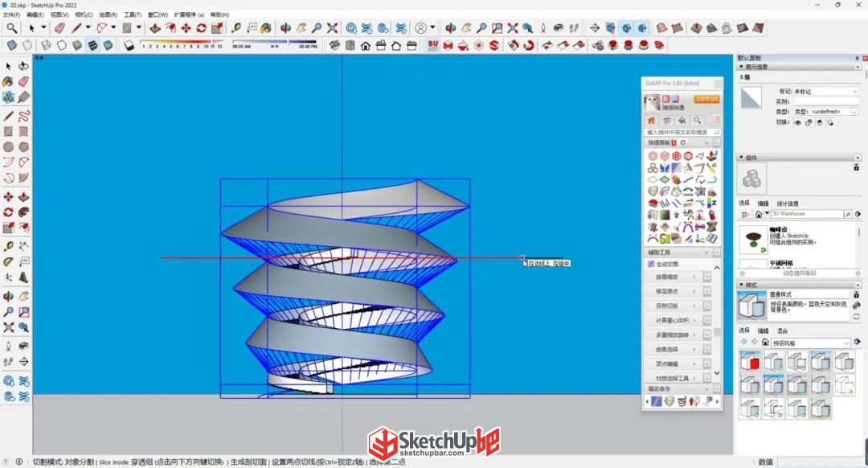Viewport: 868px width, 468px height.
Task: Select Line pencil tool in left toolbar
Action: pyautogui.click(x=8, y=117)
